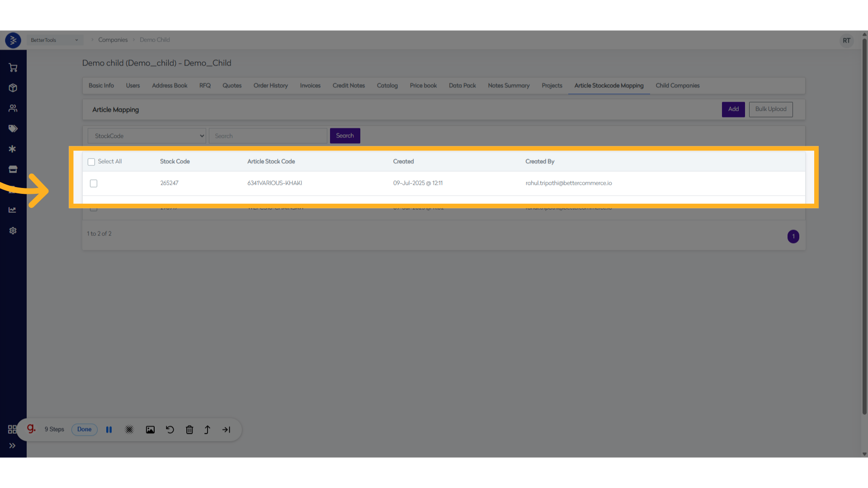
Task: Expand the BetterTools selector dropdown
Action: 54,40
